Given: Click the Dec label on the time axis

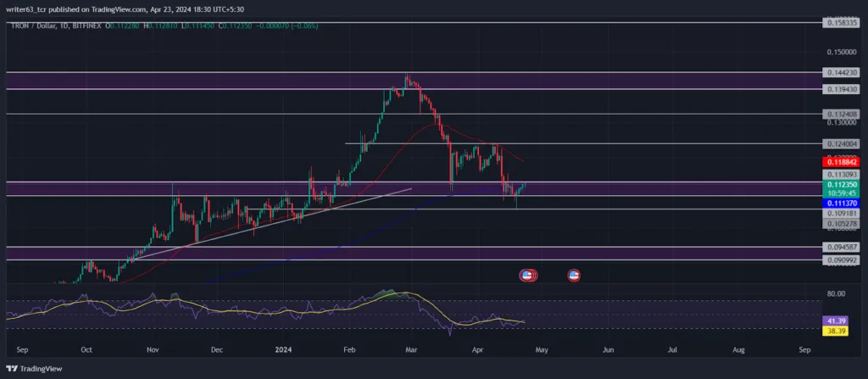Looking at the screenshot, I should point(216,350).
